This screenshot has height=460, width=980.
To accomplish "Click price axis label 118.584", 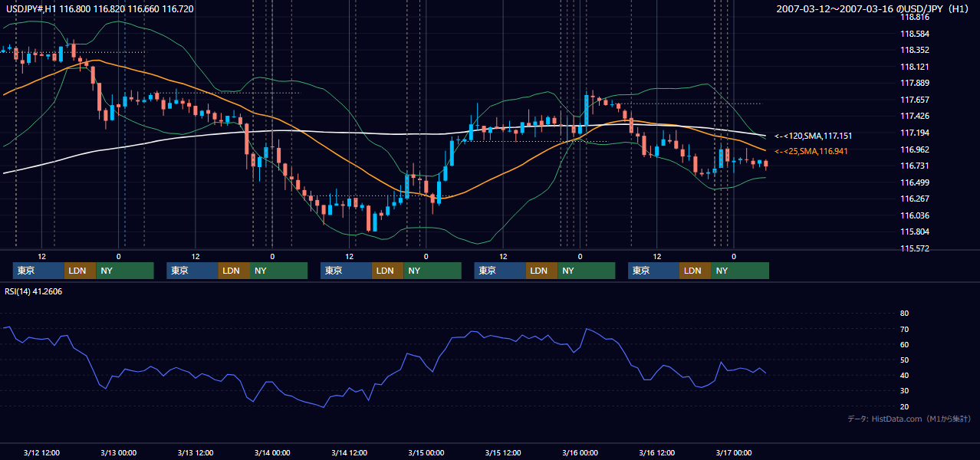I will tap(914, 34).
